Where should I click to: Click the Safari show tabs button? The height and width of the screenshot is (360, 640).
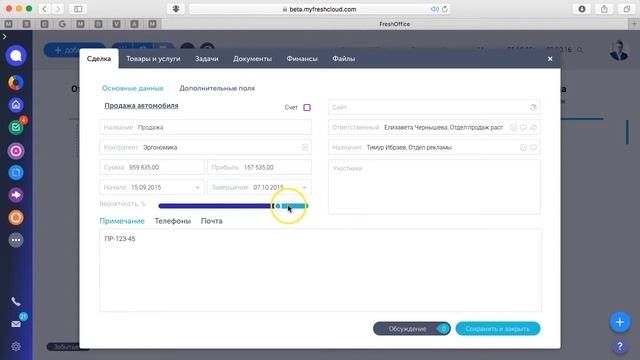(627, 9)
